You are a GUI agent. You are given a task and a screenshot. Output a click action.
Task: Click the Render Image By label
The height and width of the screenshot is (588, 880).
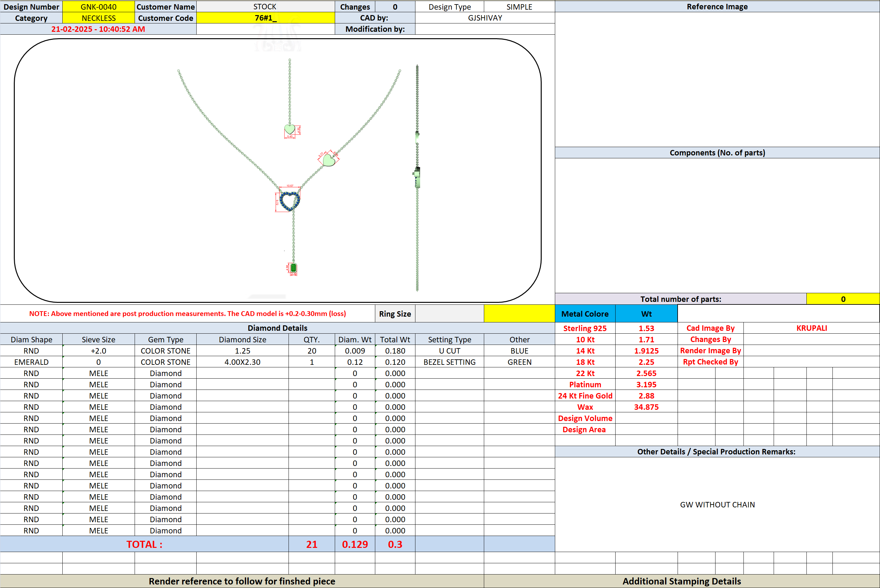[x=710, y=350]
